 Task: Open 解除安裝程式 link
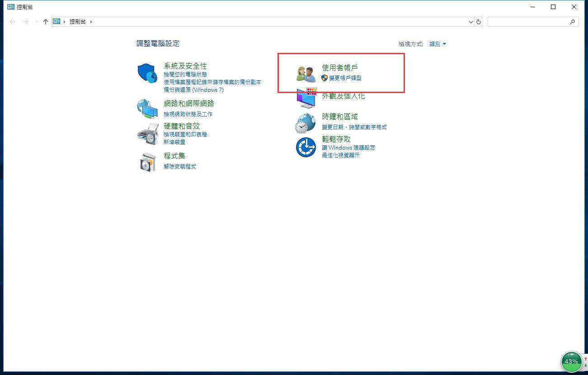pos(180,166)
